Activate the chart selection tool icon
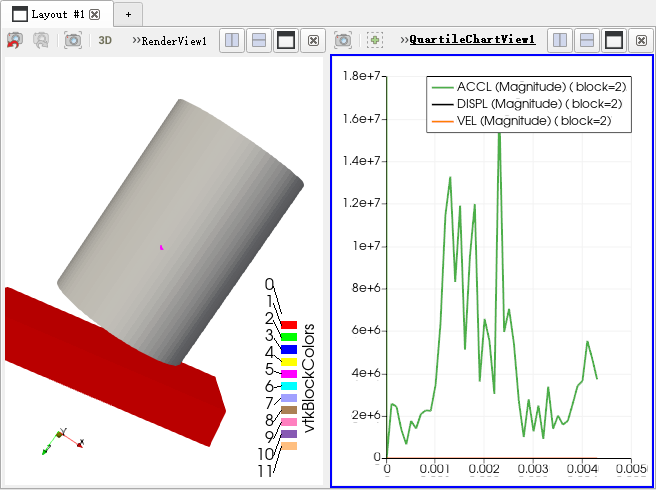 375,40
